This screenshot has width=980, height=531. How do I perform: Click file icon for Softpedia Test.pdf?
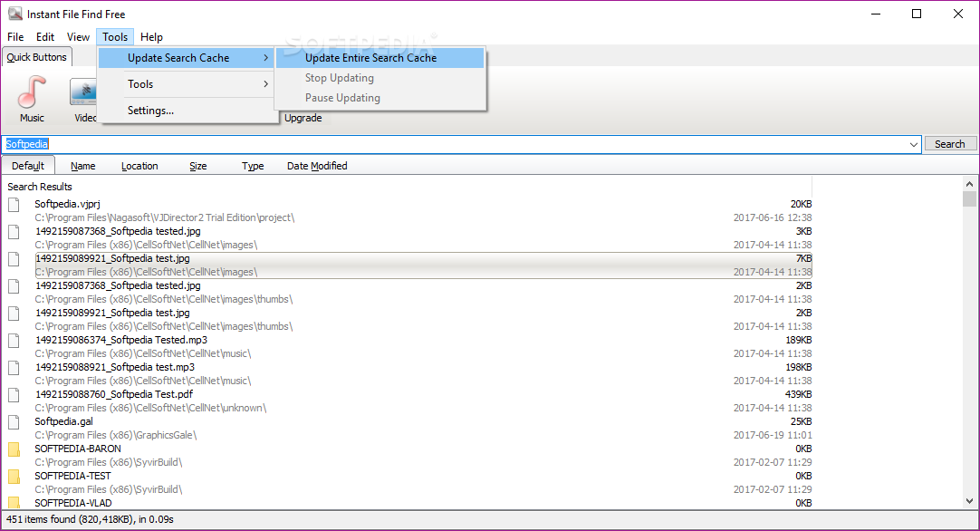[x=14, y=395]
